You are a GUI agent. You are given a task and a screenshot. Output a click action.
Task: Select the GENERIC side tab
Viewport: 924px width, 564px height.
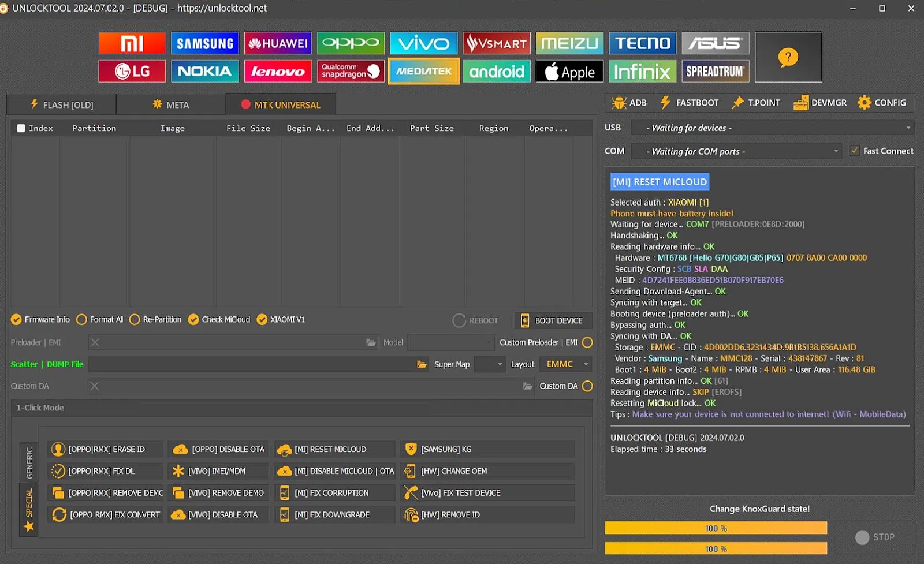pos(29,463)
